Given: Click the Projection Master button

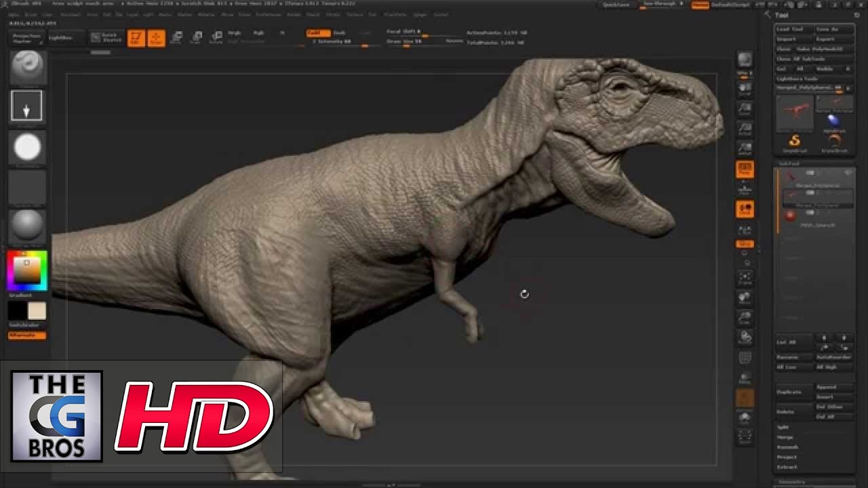Looking at the screenshot, I should pos(27,38).
